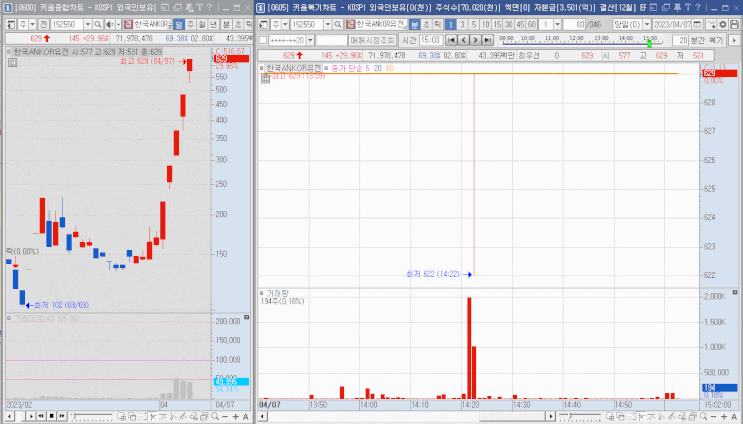
Task: Click the plus zoom-in icon in the replay chart bottom bar
Action: point(724,416)
